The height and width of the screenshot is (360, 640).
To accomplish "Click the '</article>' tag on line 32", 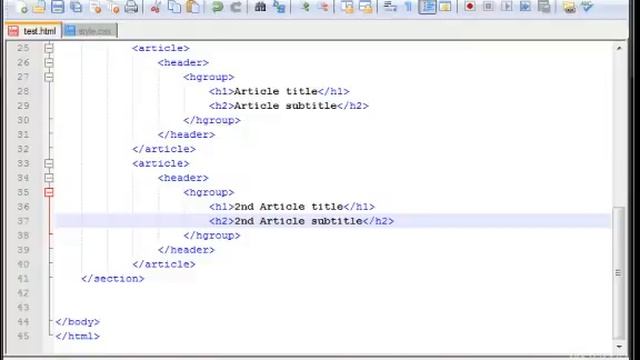I will (x=164, y=149).
